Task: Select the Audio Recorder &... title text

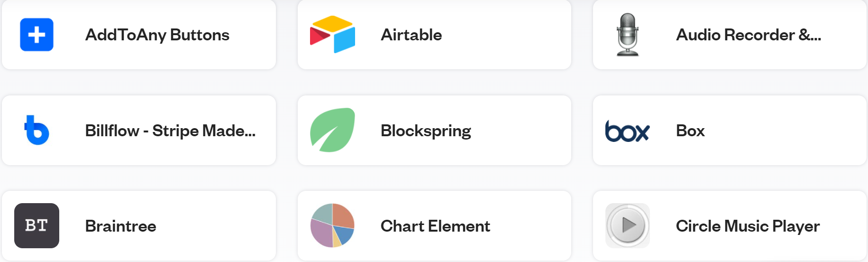Action: tap(749, 35)
